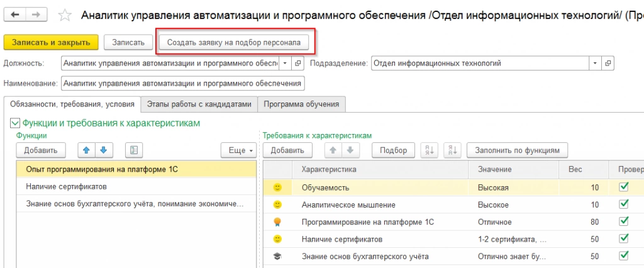This screenshot has width=644, height=268.
Task: Move characteristic up with gray arrow
Action: tap(333, 150)
